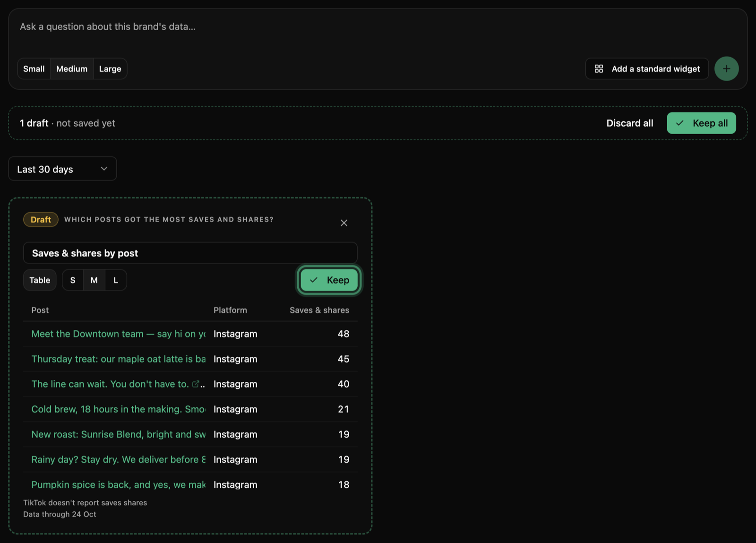Open external link icon on 'The line can wait' post
This screenshot has width=756, height=543.
196,384
